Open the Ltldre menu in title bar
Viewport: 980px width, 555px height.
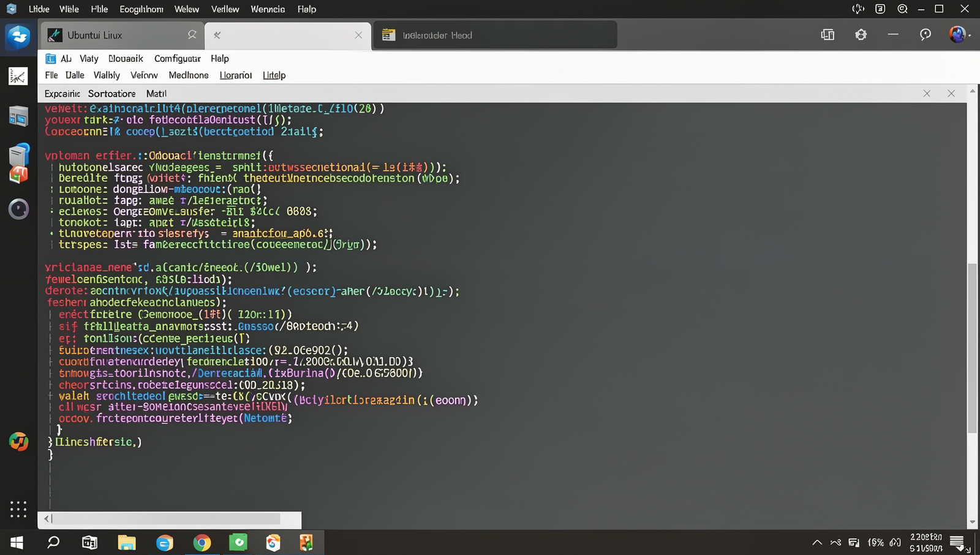tap(39, 9)
